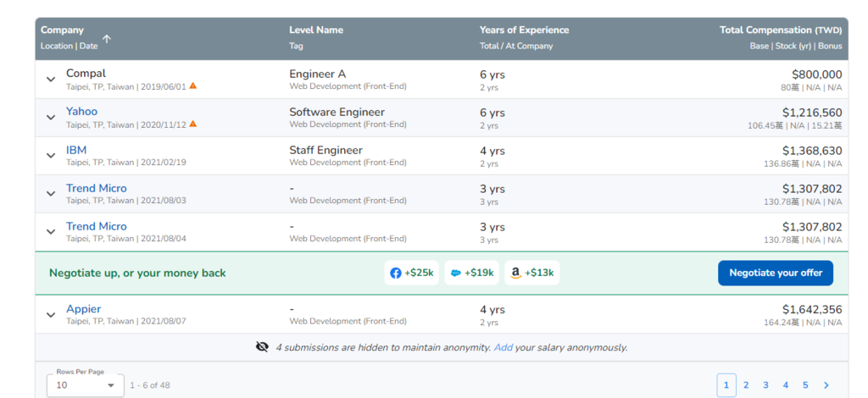Expand the Trend Micro 2021/08/04 row chevron

tap(51, 232)
